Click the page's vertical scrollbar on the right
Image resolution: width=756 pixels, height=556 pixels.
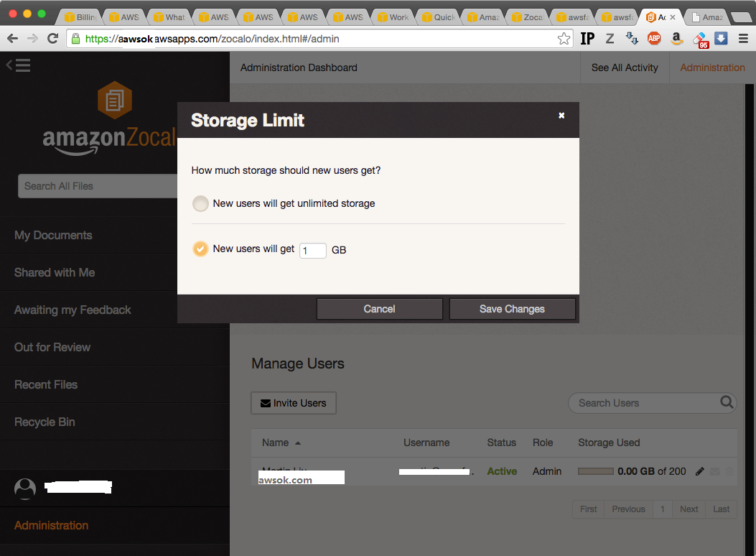pos(750,320)
